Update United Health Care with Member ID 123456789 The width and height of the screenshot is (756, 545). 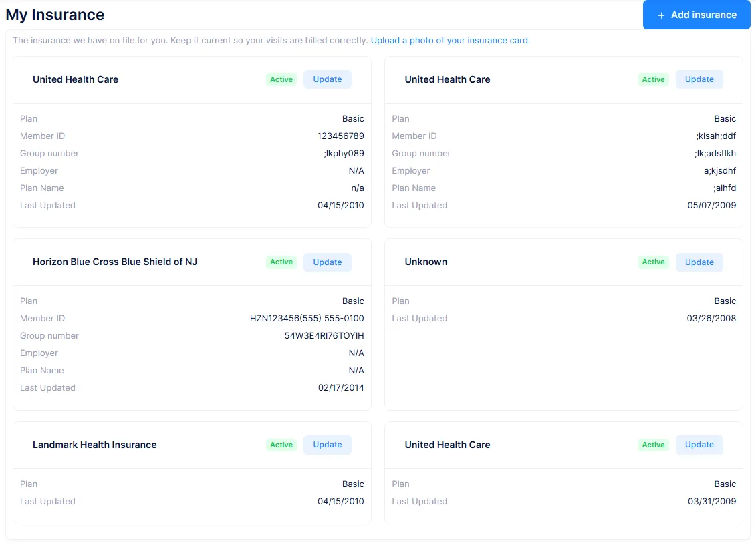[328, 79]
